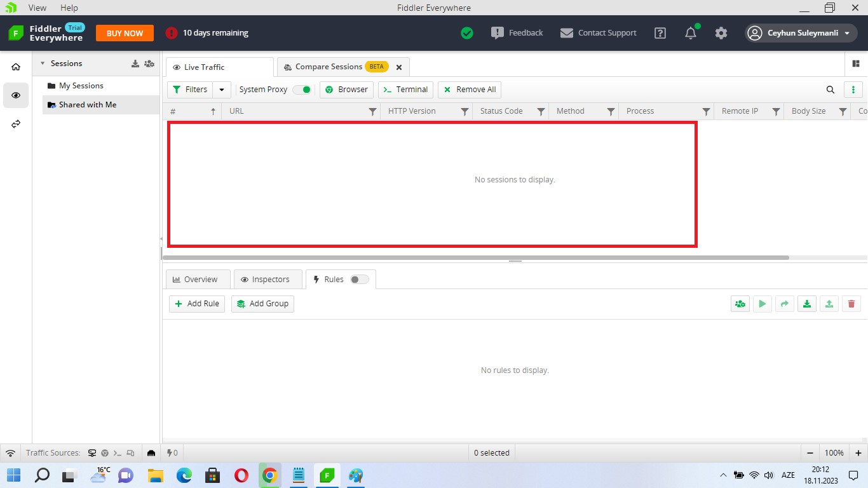Click the import sessions download icon
The image size is (868, 488).
click(135, 64)
